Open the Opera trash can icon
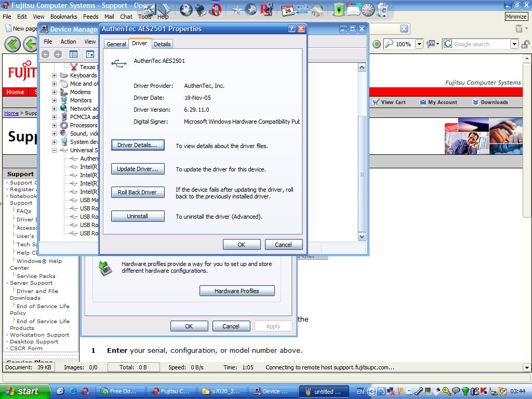 pos(519,29)
